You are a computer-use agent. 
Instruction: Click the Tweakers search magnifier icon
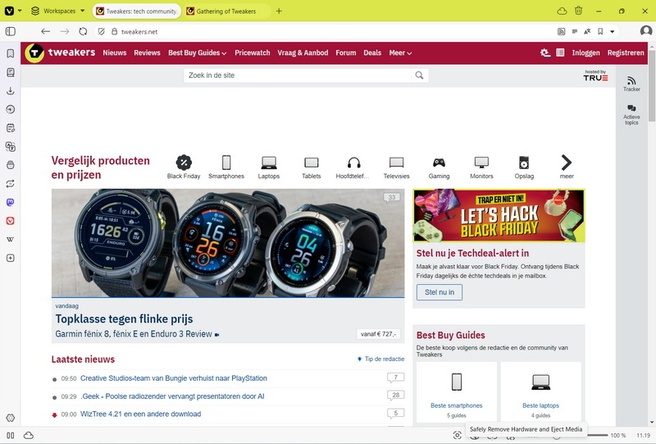tap(419, 75)
